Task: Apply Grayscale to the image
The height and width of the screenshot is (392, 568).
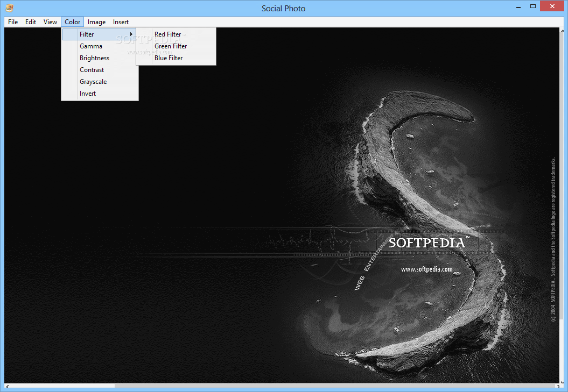Action: click(x=100, y=82)
